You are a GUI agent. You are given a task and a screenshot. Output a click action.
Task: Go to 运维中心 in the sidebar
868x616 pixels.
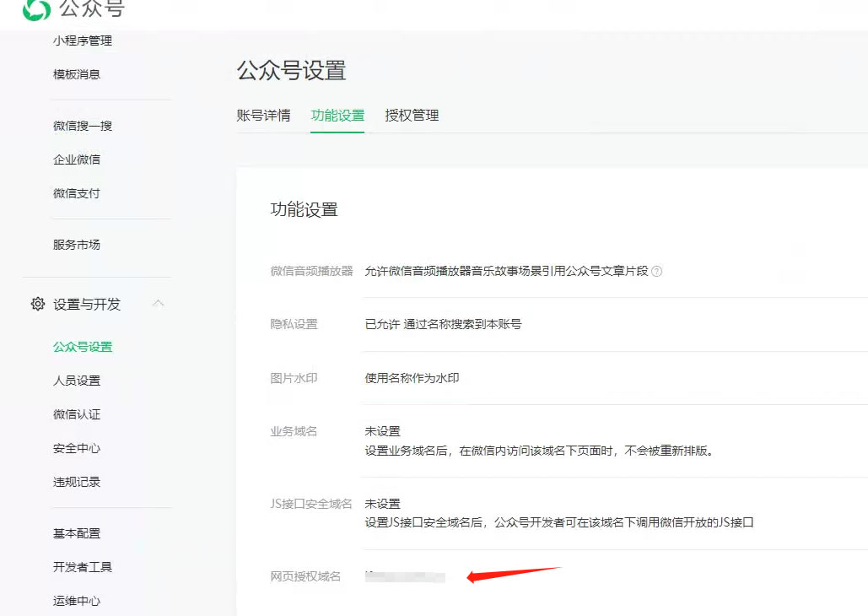(x=77, y=601)
